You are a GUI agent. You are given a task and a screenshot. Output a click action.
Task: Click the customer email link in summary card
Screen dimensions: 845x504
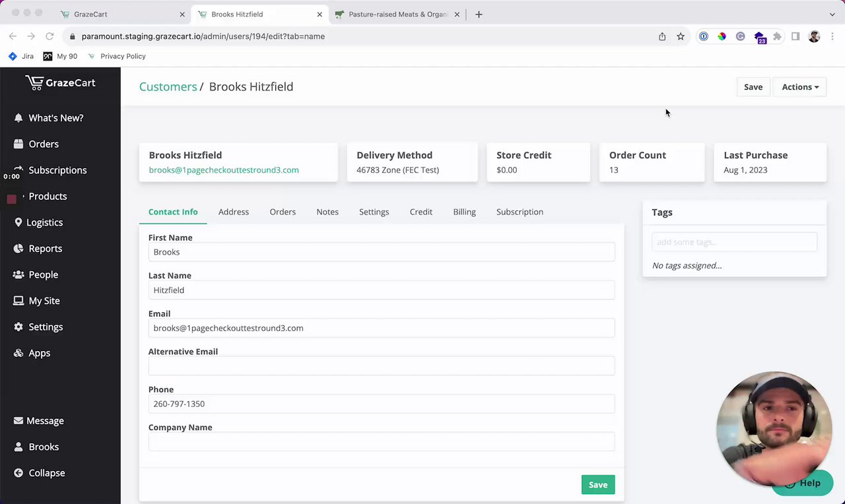click(x=224, y=170)
